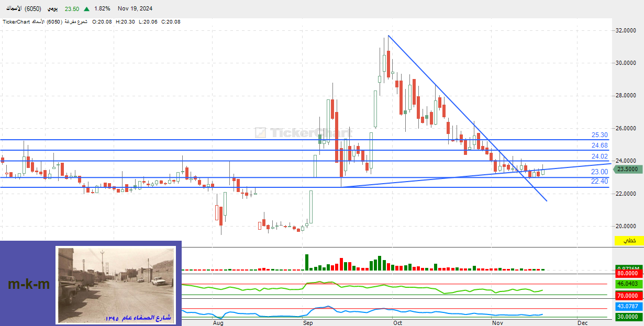Click the 23.5000 current price badge

pyautogui.click(x=629, y=169)
